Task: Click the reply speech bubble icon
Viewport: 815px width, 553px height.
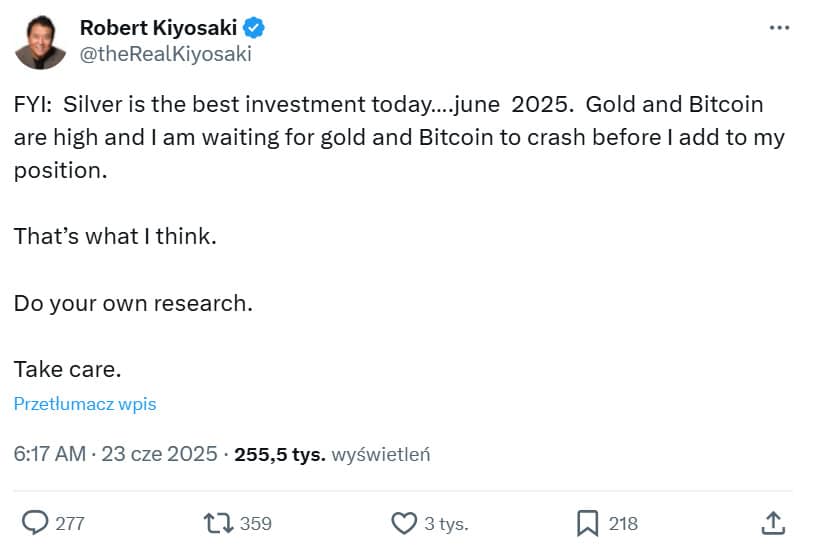Action: tap(35, 523)
